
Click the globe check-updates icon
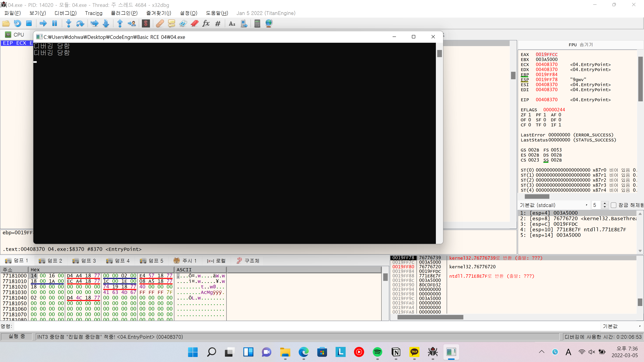(x=269, y=23)
